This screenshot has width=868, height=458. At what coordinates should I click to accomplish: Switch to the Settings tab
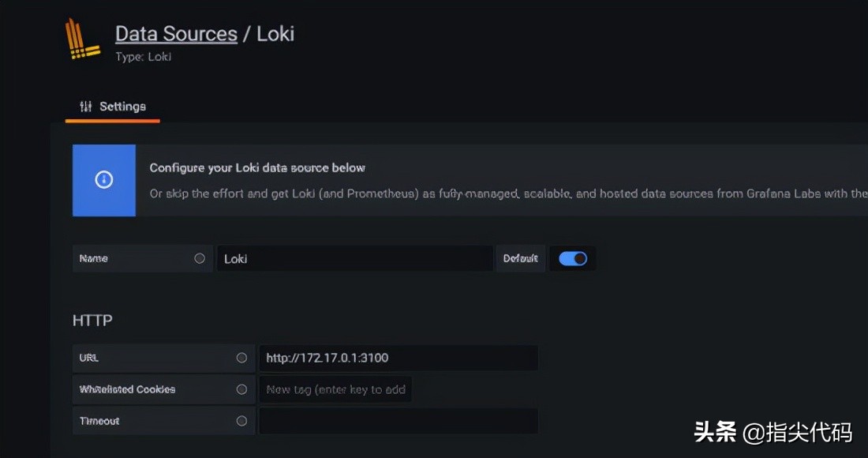pyautogui.click(x=113, y=107)
